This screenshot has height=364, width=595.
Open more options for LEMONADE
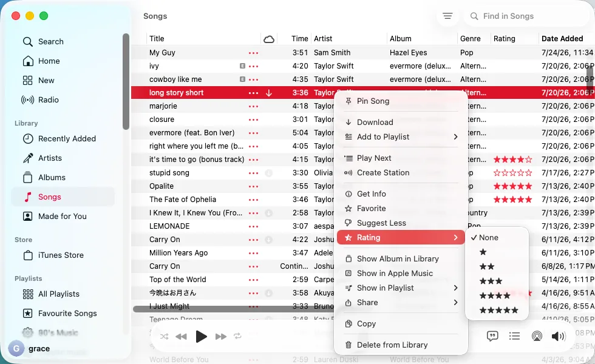click(x=254, y=226)
